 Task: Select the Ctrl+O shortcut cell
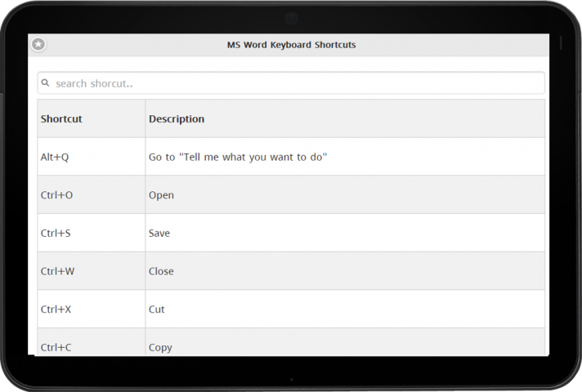click(56, 195)
